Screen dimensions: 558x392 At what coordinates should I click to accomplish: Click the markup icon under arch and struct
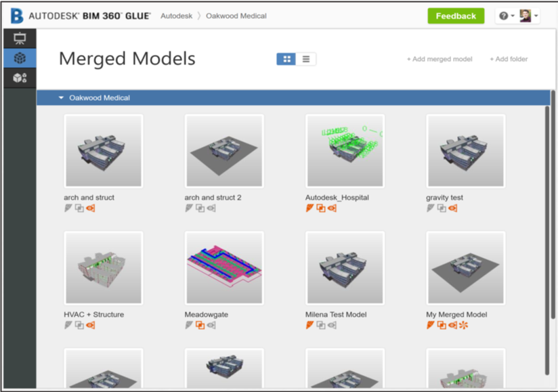68,208
